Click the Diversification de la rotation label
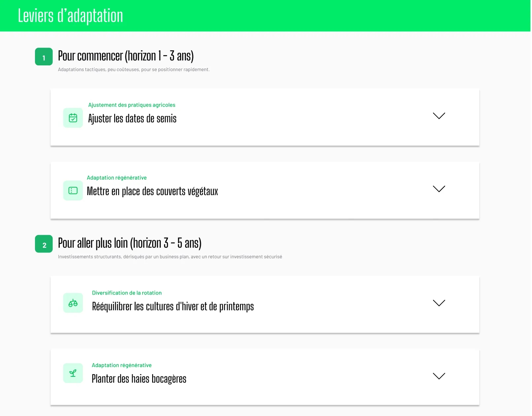 pyautogui.click(x=127, y=293)
